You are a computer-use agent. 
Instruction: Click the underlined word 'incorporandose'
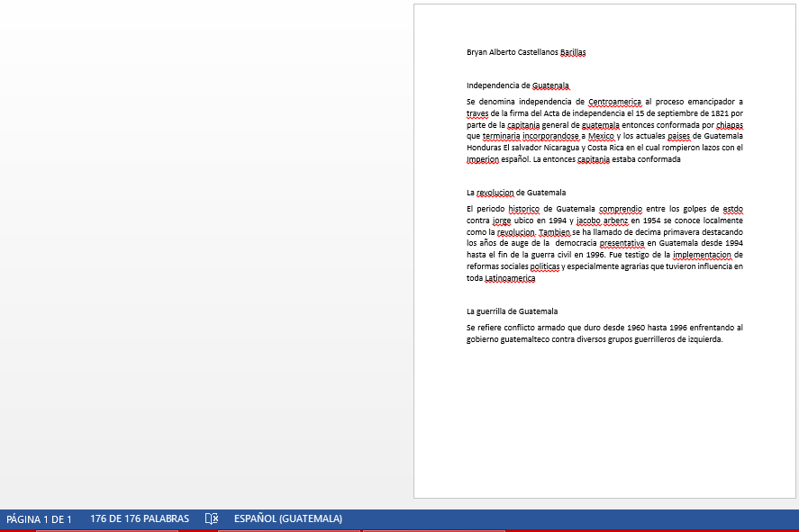[550, 136]
